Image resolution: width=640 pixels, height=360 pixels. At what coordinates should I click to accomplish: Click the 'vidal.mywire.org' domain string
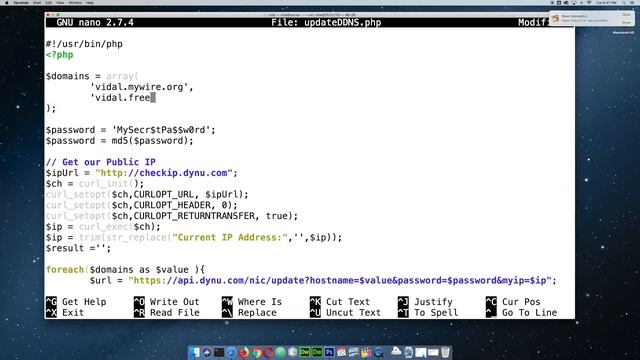click(139, 87)
